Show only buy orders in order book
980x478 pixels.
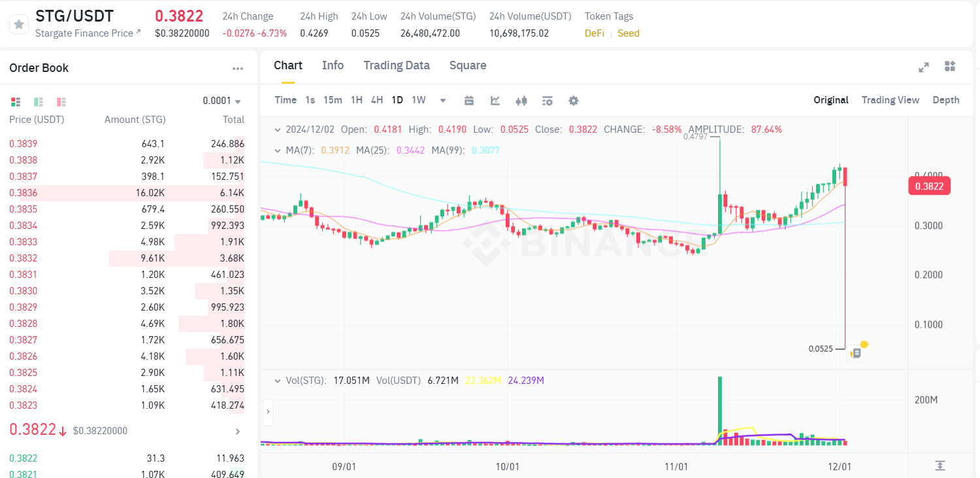pos(39,102)
